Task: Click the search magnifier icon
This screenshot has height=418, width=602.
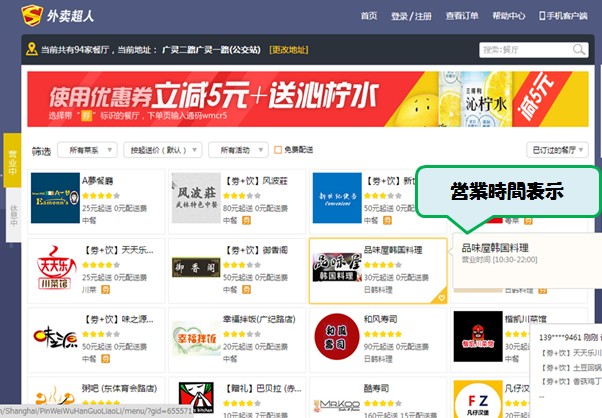Action: coord(579,50)
